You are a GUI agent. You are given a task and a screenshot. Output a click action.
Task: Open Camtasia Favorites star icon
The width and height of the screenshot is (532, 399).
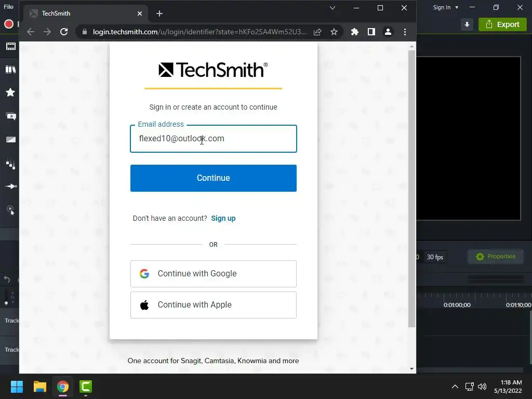click(x=10, y=92)
